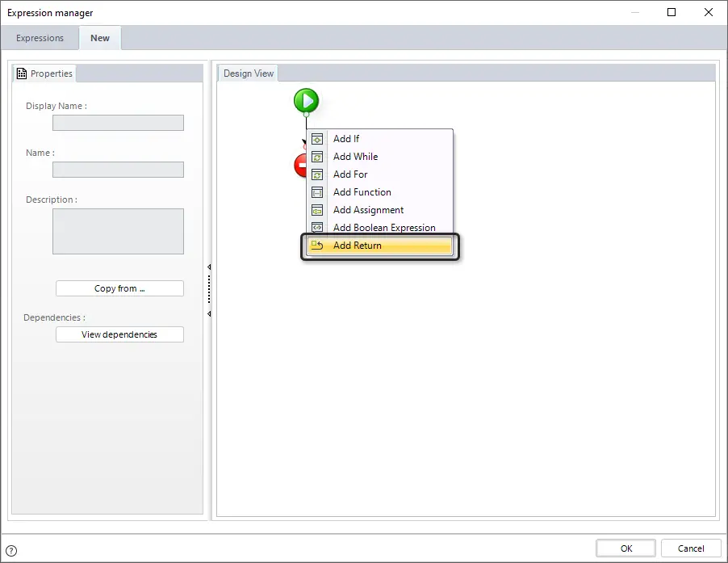Collapse the Properties panel using lower splitter arrow
The width and height of the screenshot is (728, 563).
tap(209, 314)
